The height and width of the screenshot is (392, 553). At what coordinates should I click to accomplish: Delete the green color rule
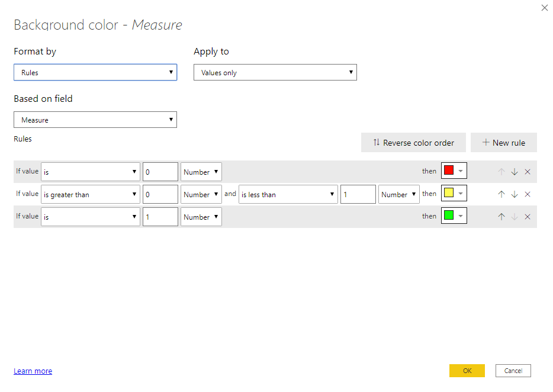pyautogui.click(x=528, y=217)
